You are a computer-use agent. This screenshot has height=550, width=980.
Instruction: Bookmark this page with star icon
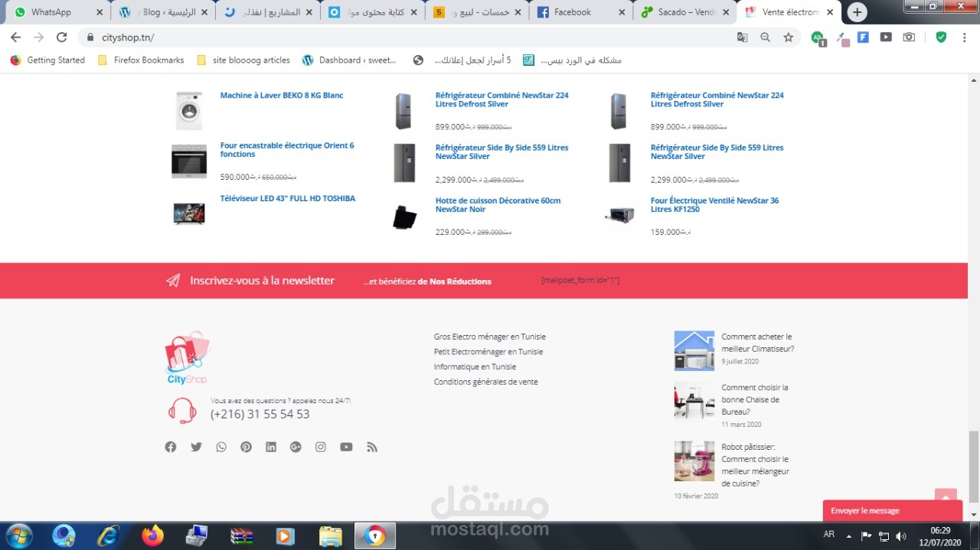point(788,37)
